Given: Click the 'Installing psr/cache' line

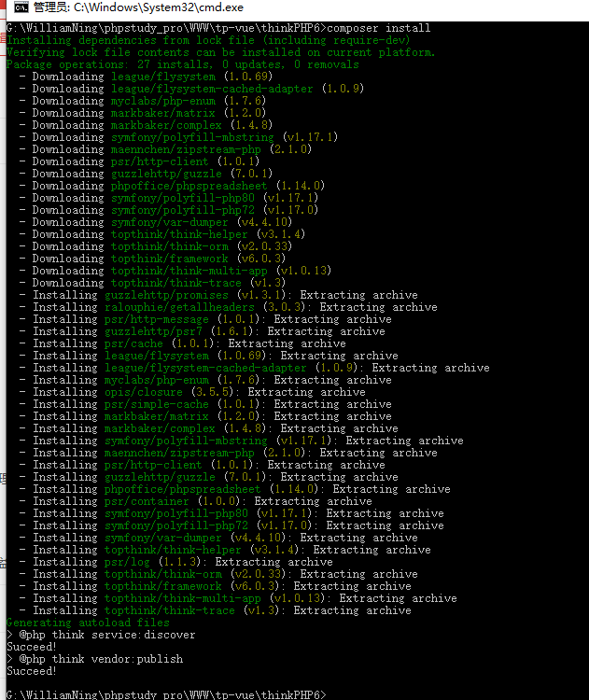Looking at the screenshot, I should point(183,343).
